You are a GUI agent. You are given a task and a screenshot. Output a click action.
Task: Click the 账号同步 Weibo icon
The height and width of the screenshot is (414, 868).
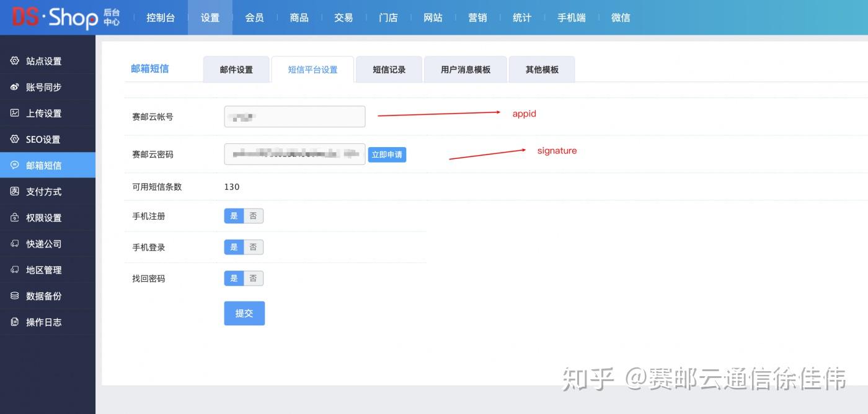[x=15, y=87]
